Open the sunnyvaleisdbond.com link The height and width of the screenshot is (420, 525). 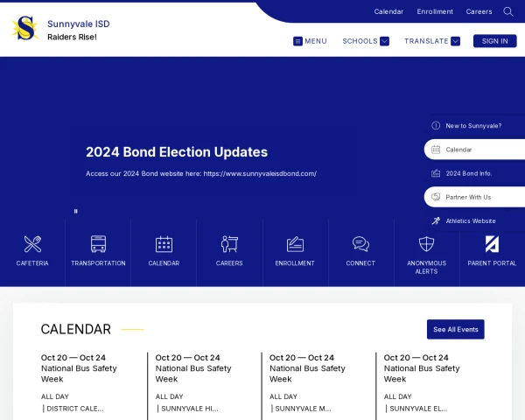tap(260, 173)
